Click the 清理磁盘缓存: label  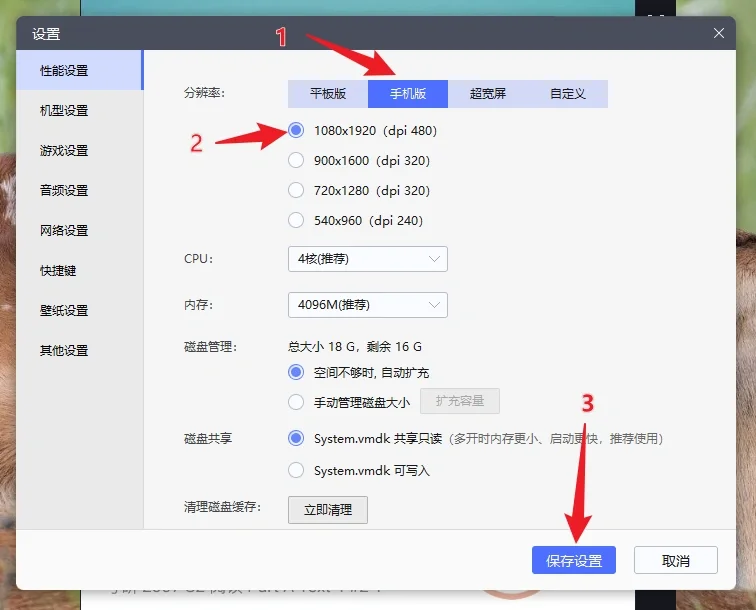coord(222,507)
